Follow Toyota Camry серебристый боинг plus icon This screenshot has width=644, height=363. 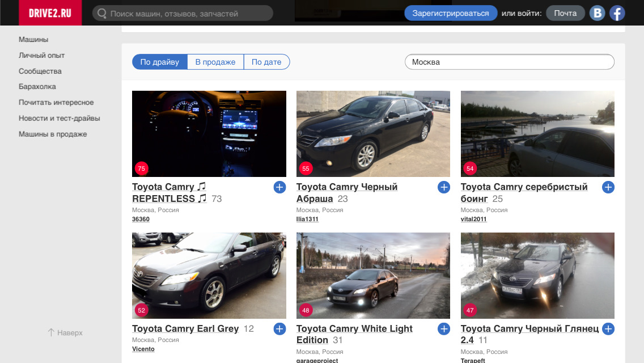click(608, 187)
